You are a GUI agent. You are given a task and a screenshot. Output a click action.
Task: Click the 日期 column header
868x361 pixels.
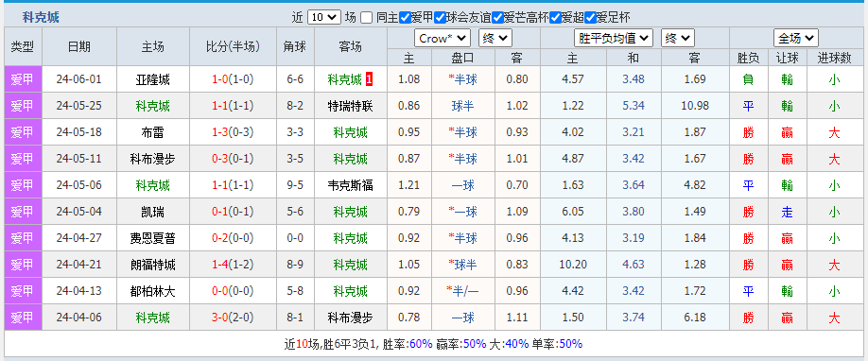pyautogui.click(x=79, y=46)
